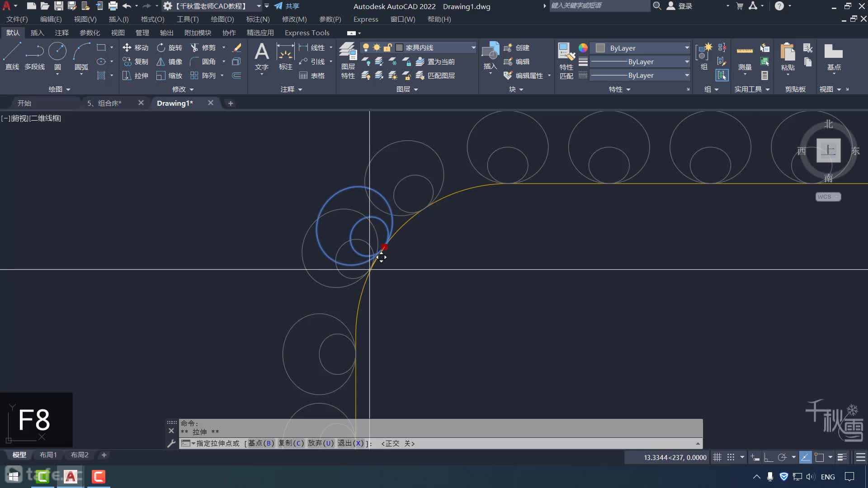The height and width of the screenshot is (488, 868).
Task: Click the Copy (复制) tool
Action: (135, 61)
